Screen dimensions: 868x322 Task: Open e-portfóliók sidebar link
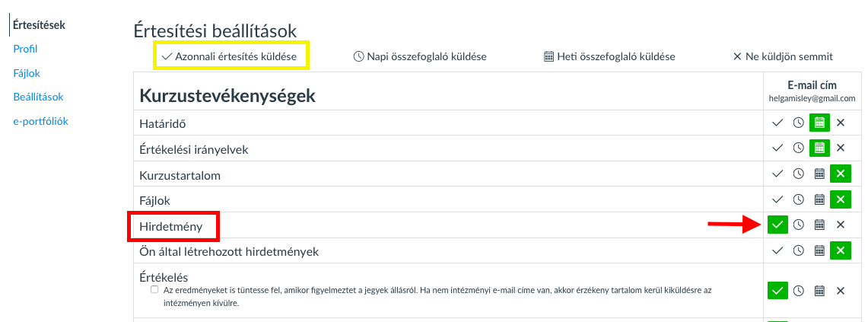coord(40,121)
